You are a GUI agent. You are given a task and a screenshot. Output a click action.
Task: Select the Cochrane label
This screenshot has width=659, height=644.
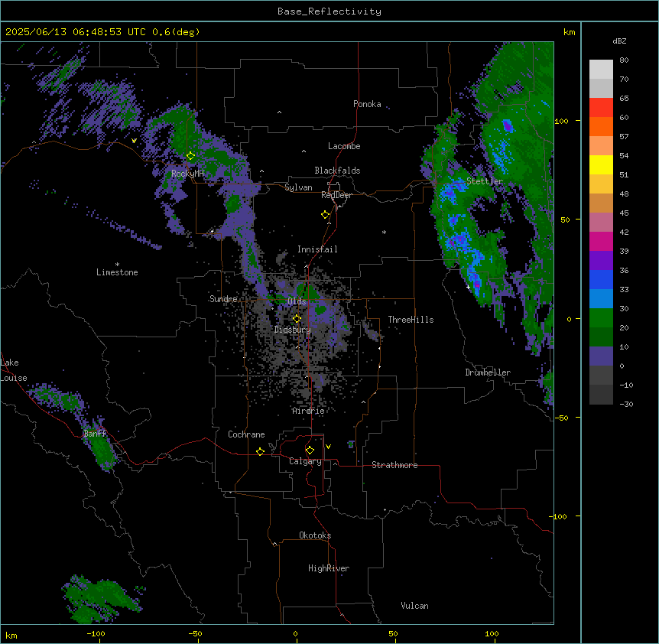coord(246,434)
